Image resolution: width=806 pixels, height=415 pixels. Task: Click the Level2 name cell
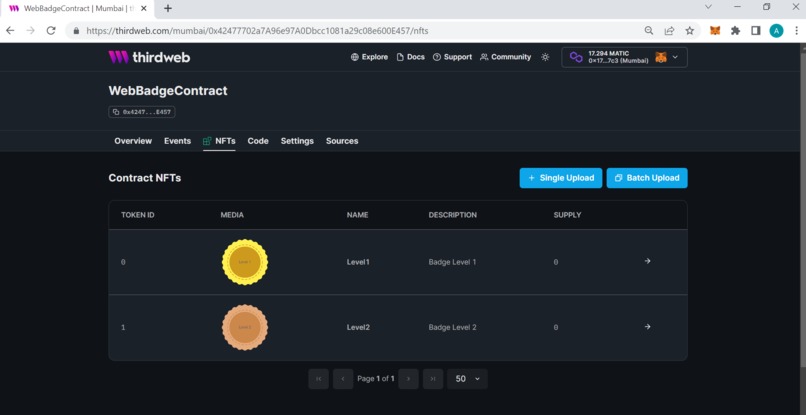358,327
